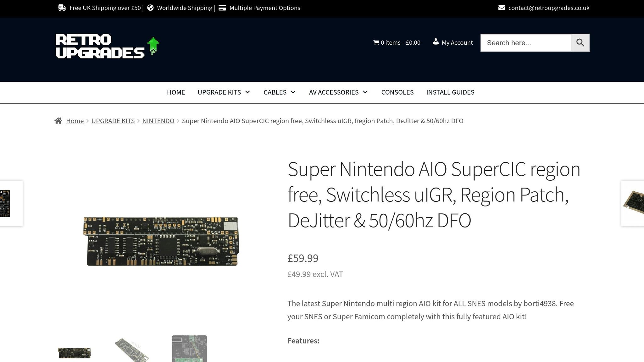644x362 pixels.
Task: Follow the NINTENDO breadcrumb link
Action: pyautogui.click(x=158, y=121)
